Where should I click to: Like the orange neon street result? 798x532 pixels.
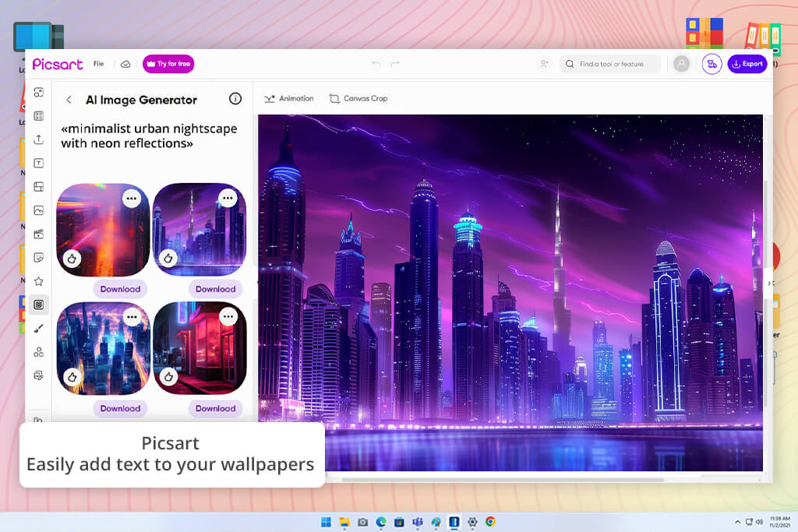click(x=72, y=259)
